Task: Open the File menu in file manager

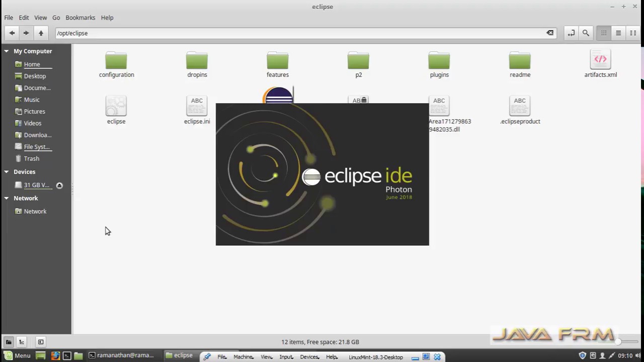Action: point(9,18)
